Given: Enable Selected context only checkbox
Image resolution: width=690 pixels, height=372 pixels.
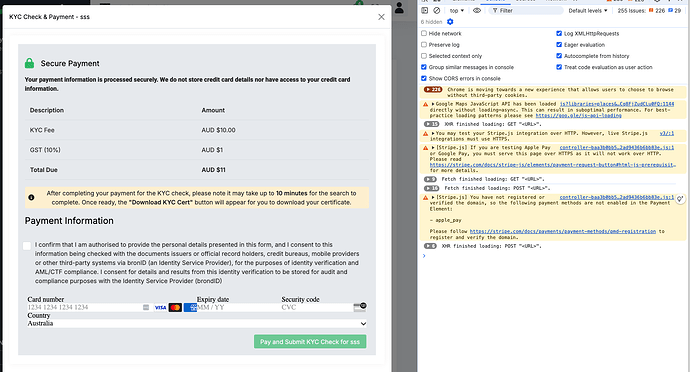Looking at the screenshot, I should [424, 56].
